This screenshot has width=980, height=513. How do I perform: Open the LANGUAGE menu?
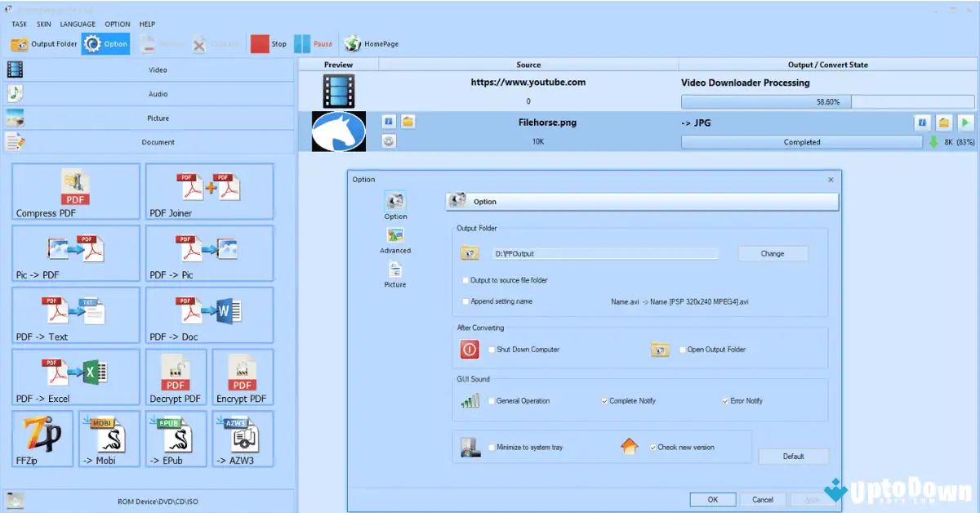[x=78, y=24]
